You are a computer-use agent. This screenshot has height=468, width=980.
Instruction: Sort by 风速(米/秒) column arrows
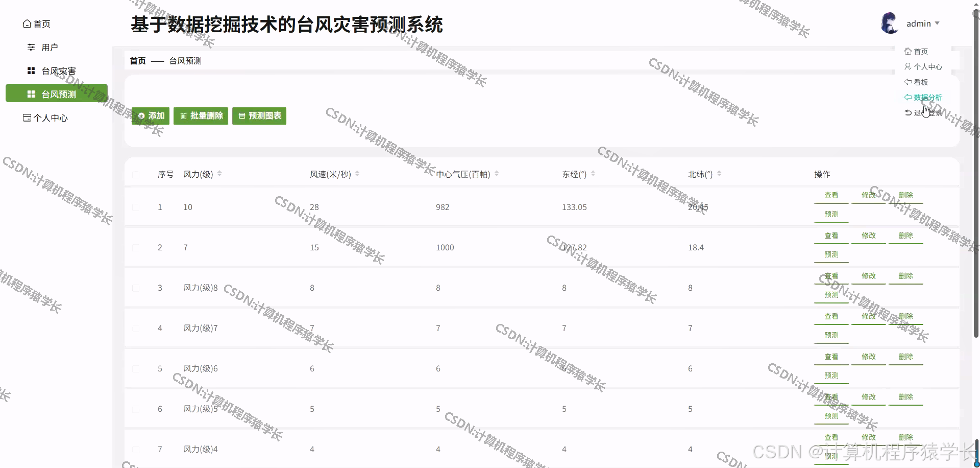click(357, 174)
